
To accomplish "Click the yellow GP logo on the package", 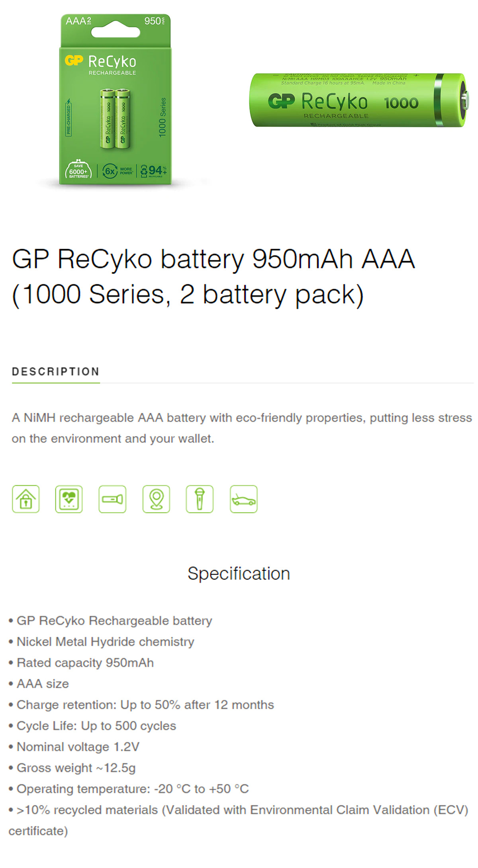I will click(74, 61).
